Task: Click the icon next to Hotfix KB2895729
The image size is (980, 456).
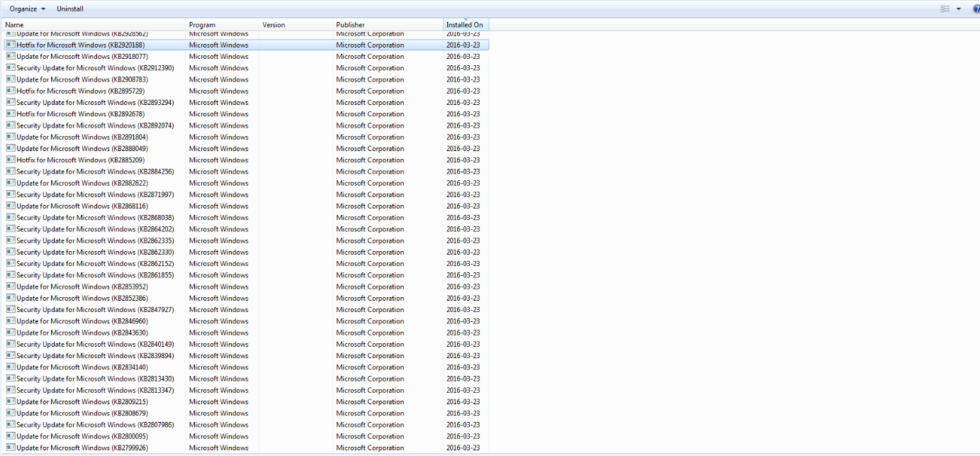Action: click(10, 91)
